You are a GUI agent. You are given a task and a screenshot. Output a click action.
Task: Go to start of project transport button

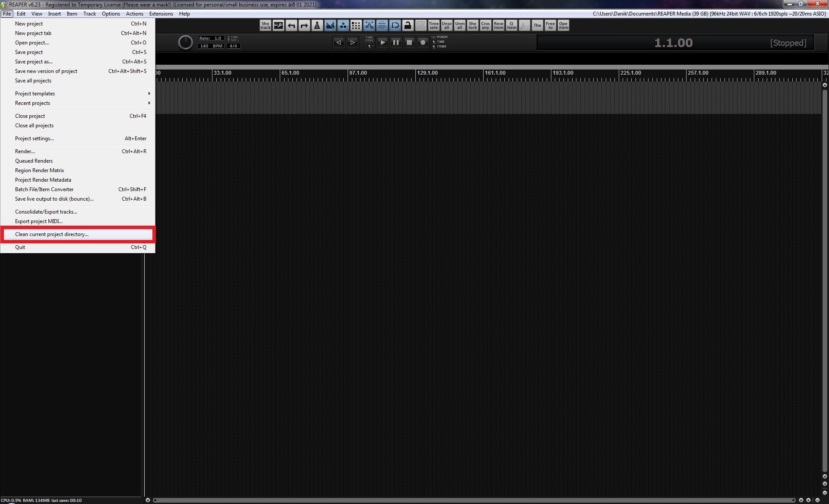(x=339, y=42)
